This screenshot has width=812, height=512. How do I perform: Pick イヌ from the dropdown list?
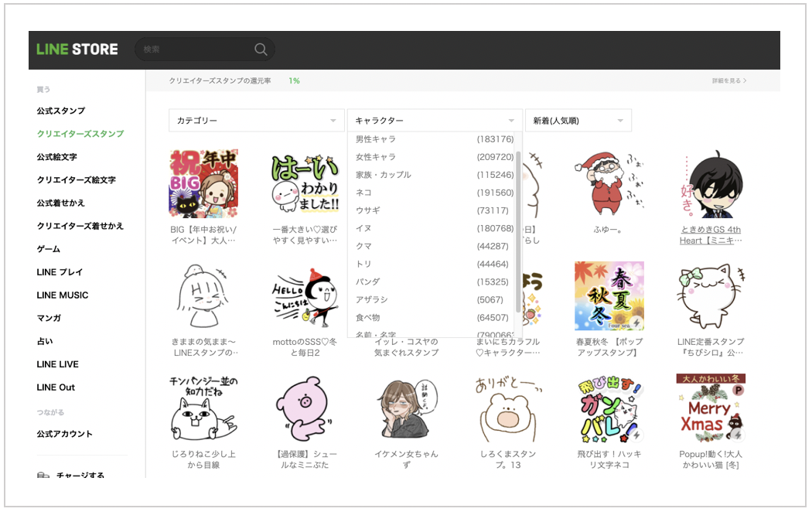coord(435,228)
